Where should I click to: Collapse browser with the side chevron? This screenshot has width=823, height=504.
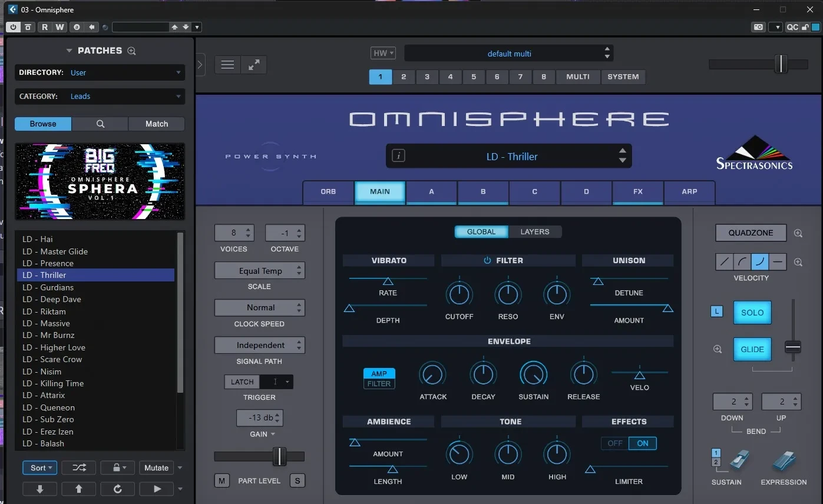[x=200, y=65]
